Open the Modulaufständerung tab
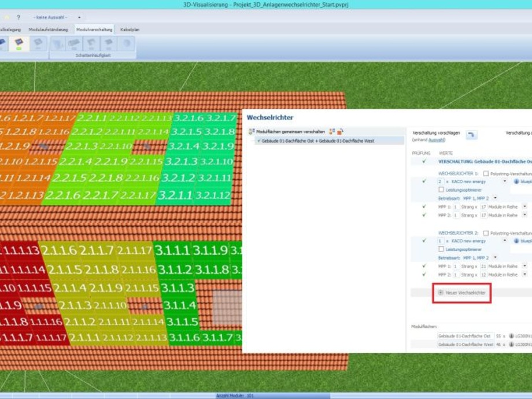This screenshot has height=399, width=532. [x=48, y=29]
